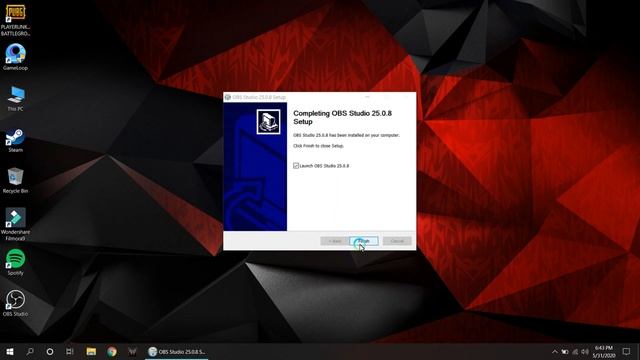This screenshot has height=360, width=640.
Task: Click the Cancel button in Setup
Action: (x=397, y=241)
